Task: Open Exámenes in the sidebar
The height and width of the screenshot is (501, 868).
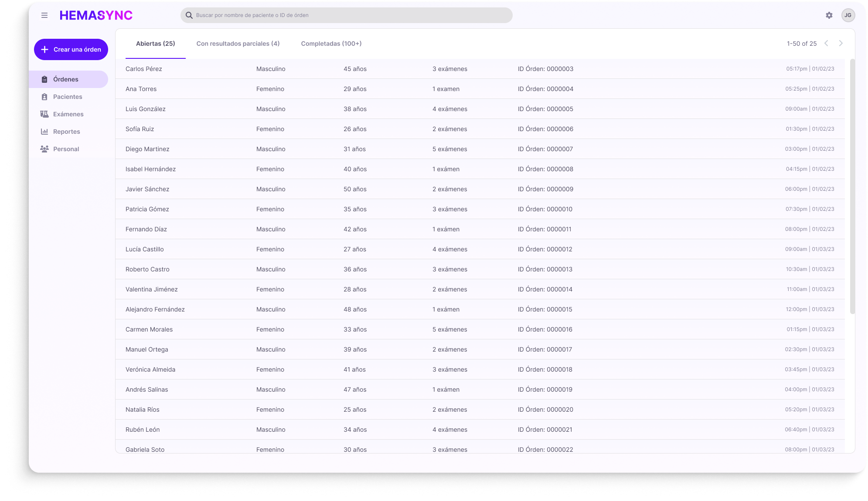Action: [x=68, y=114]
